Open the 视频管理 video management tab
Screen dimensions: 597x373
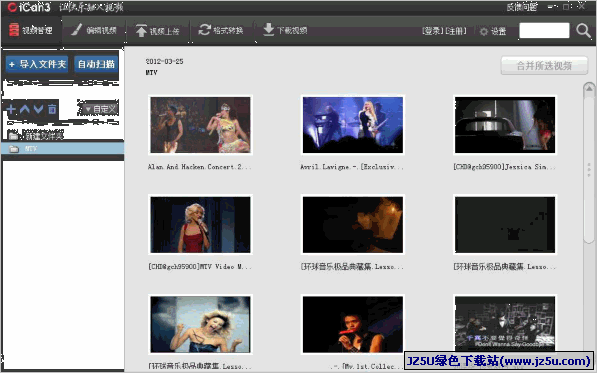pyautogui.click(x=31, y=30)
